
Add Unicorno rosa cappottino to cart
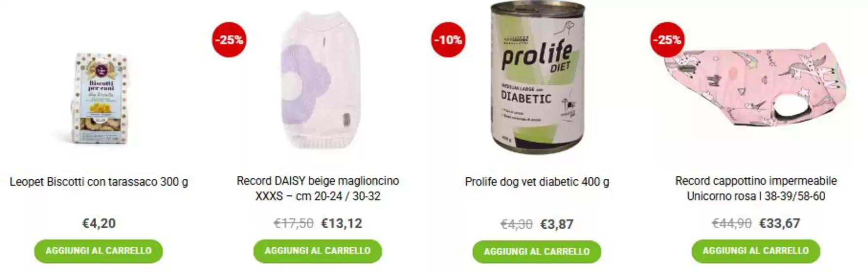click(756, 251)
